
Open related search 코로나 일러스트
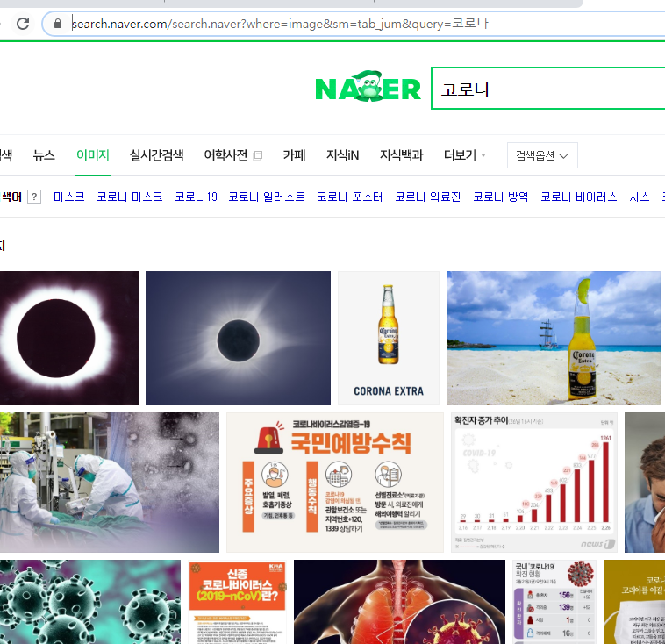[267, 197]
